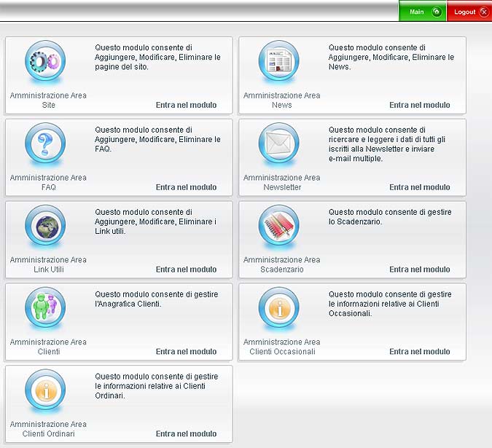Image resolution: width=492 pixels, height=448 pixels.
Task: Enter the Link Utili module link
Action: [186, 270]
